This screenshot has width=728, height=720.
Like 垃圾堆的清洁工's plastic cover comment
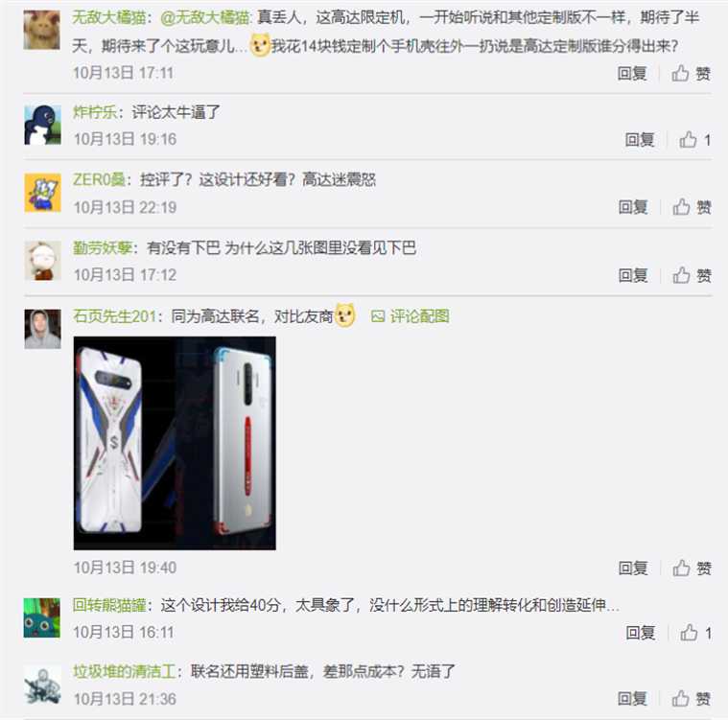692,699
